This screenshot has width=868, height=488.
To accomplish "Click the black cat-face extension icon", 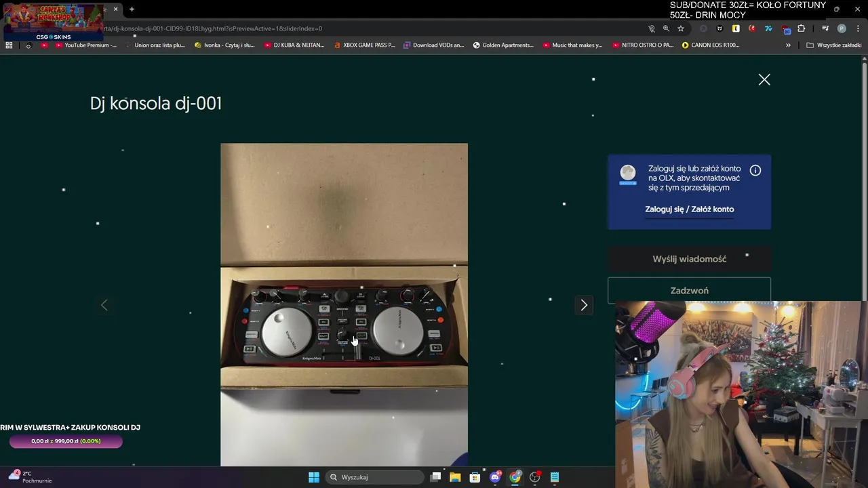I will point(719,28).
